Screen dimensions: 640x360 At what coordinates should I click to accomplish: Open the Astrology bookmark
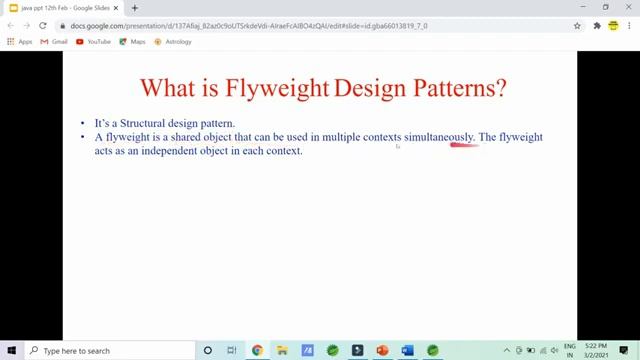(x=173, y=42)
